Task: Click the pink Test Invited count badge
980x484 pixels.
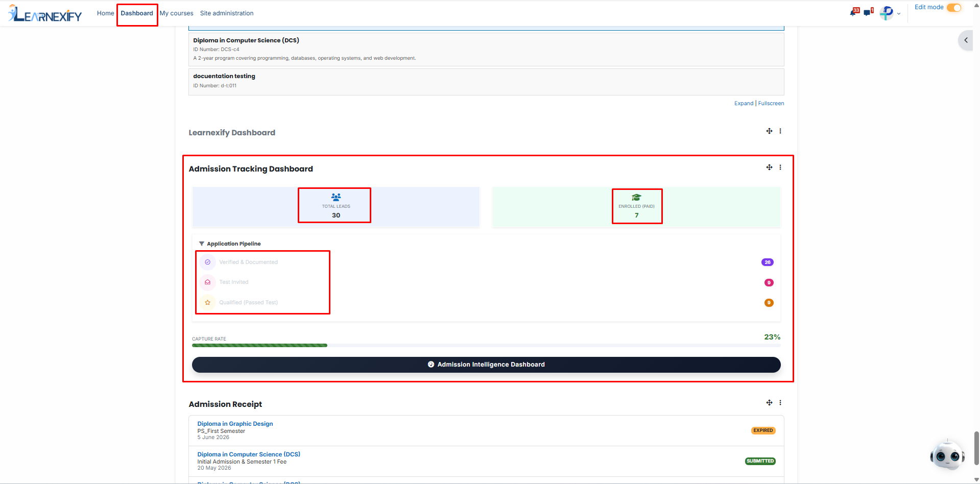Action: click(x=769, y=283)
